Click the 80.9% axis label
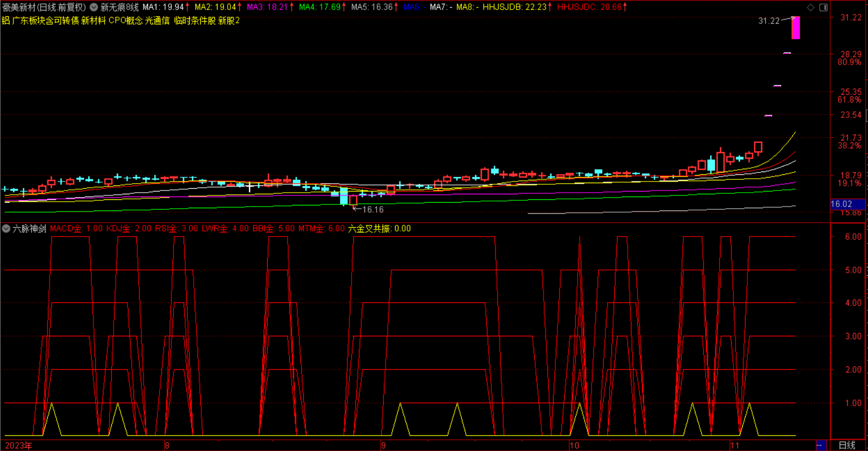The width and height of the screenshot is (868, 451). [x=849, y=62]
